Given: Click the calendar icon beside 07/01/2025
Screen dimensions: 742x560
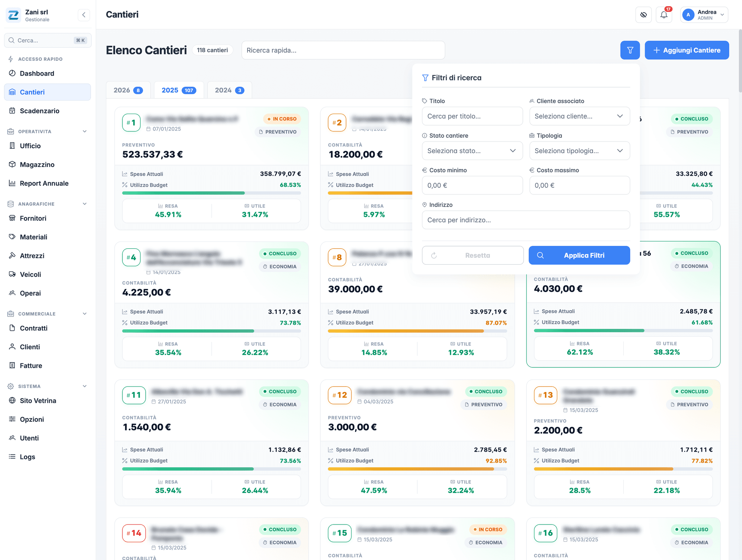Looking at the screenshot, I should click(x=148, y=129).
